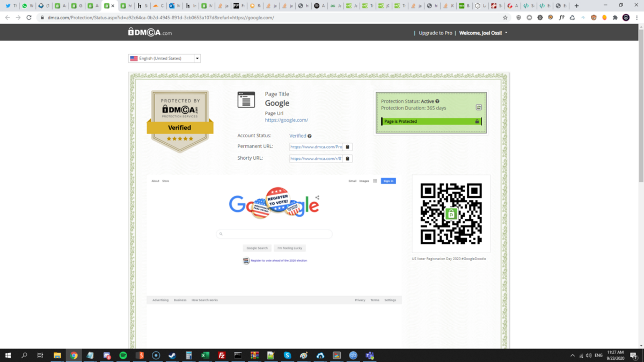
Task: Click the refresh icon in Protection Status box
Action: (479, 107)
